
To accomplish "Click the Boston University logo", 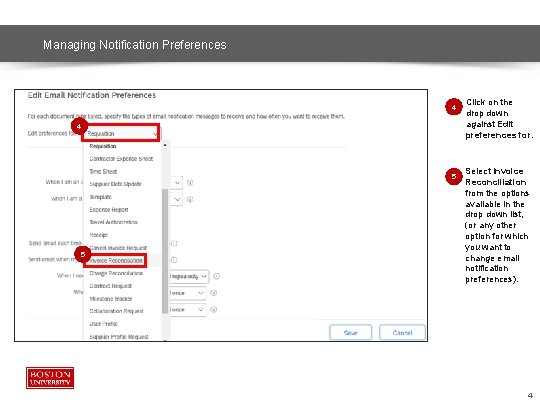I will 50,378.
